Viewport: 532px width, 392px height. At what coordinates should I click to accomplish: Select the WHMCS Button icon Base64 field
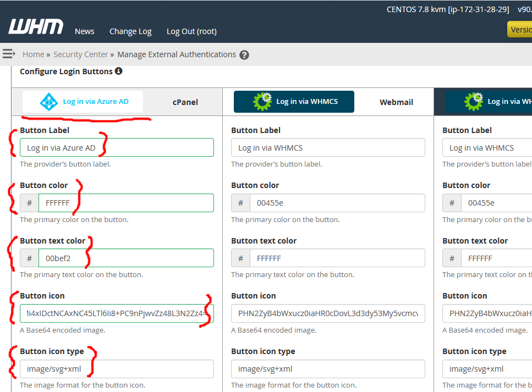tap(328, 313)
